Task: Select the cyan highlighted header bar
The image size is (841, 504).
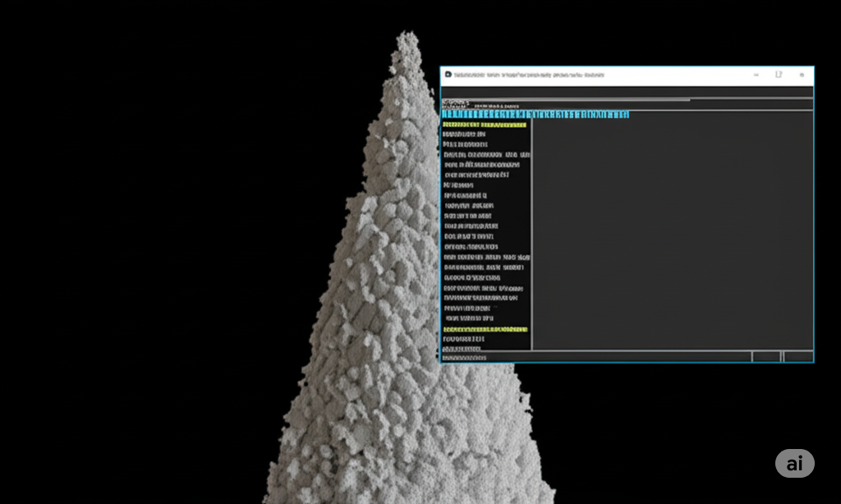Action: (535, 115)
